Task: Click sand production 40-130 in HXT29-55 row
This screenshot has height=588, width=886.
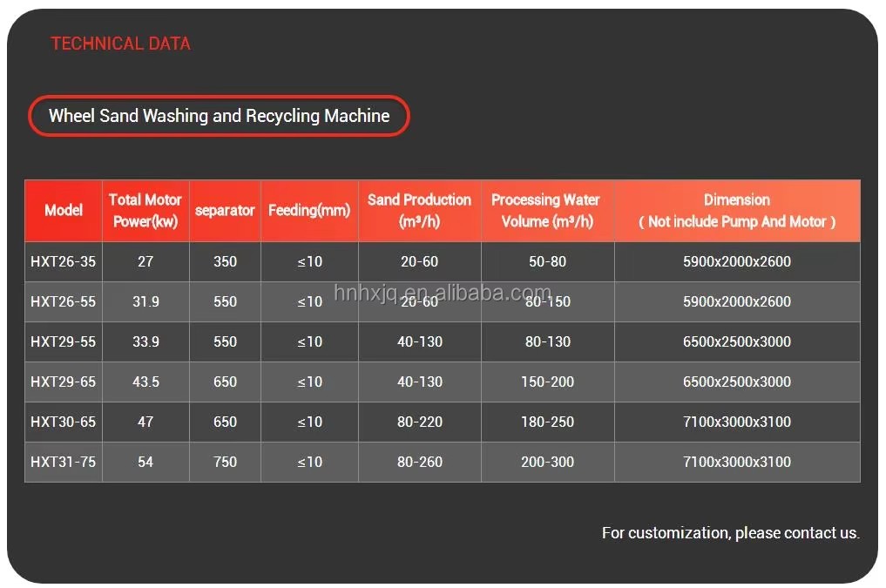Action: coord(419,341)
